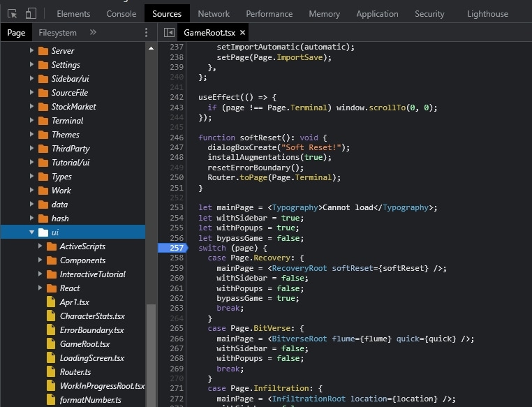Switch to the Filesystem navigator tab
Image resolution: width=532 pixels, height=407 pixels.
point(57,33)
